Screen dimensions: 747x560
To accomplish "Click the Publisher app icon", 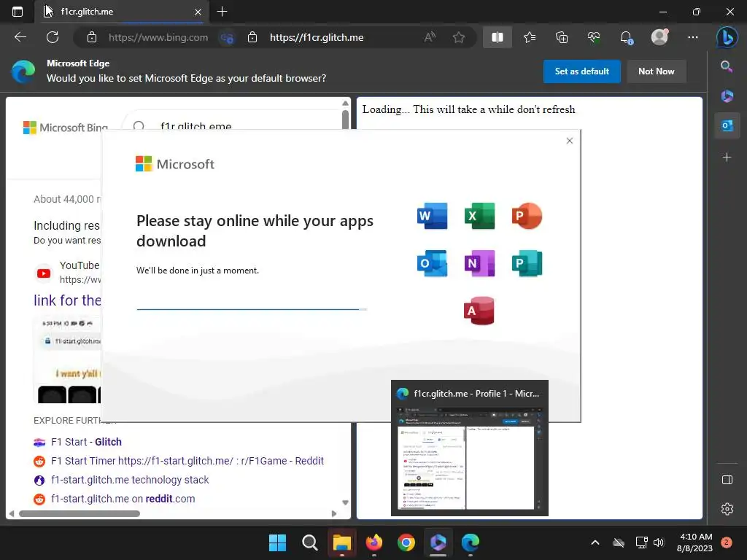I will (527, 262).
